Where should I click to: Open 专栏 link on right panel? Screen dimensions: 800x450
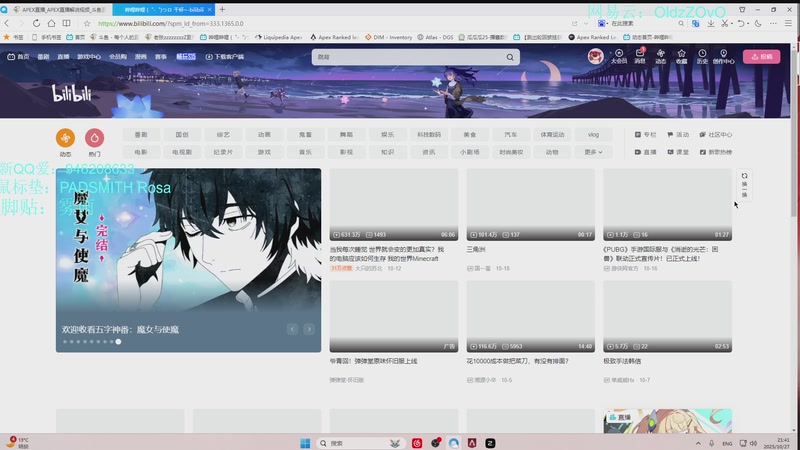(x=645, y=135)
